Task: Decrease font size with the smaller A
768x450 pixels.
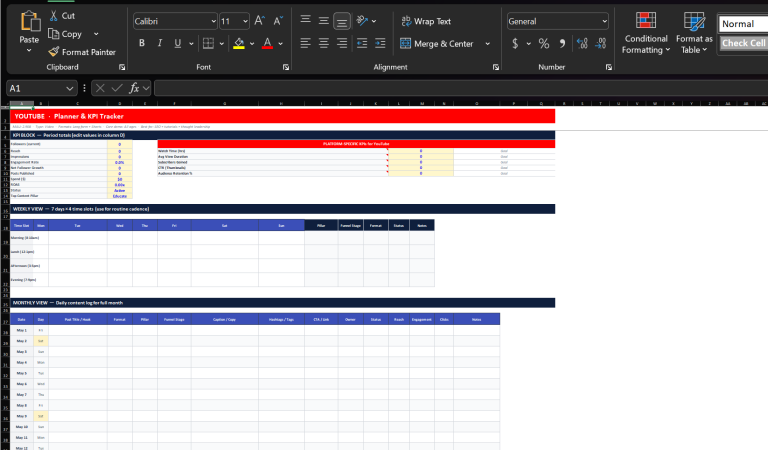Action: pos(278,21)
